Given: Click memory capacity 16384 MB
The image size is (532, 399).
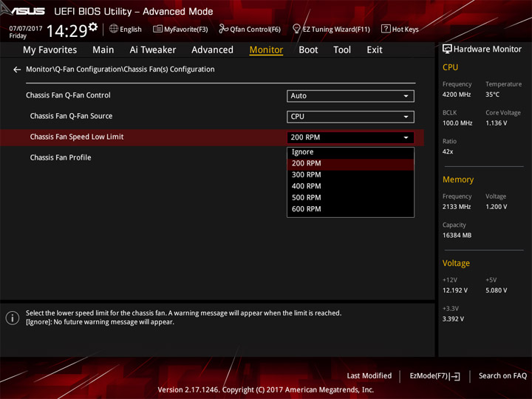Looking at the screenshot, I should click(457, 235).
